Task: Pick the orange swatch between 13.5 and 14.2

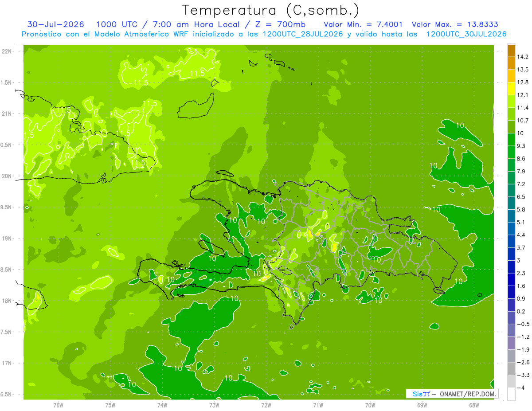Action: click(511, 63)
